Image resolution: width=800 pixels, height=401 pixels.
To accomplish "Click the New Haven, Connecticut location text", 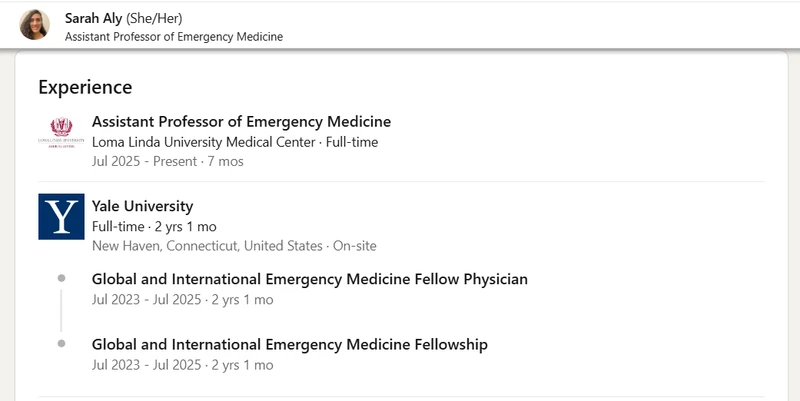I will click(x=207, y=245).
